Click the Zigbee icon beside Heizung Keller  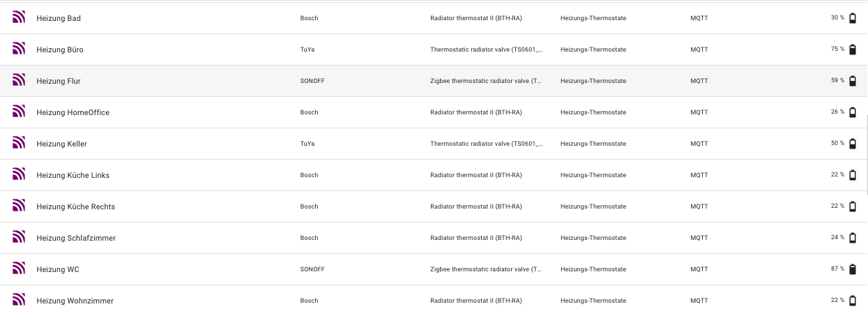(19, 144)
